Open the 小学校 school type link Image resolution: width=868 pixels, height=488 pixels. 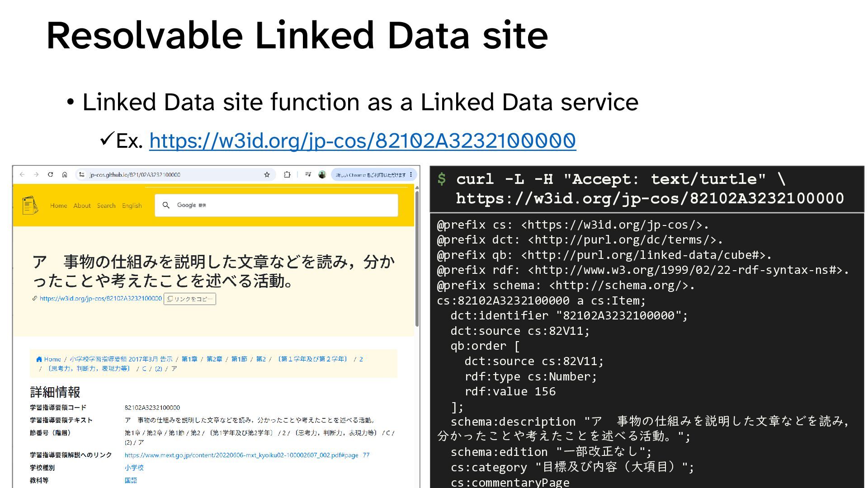pyautogui.click(x=134, y=468)
